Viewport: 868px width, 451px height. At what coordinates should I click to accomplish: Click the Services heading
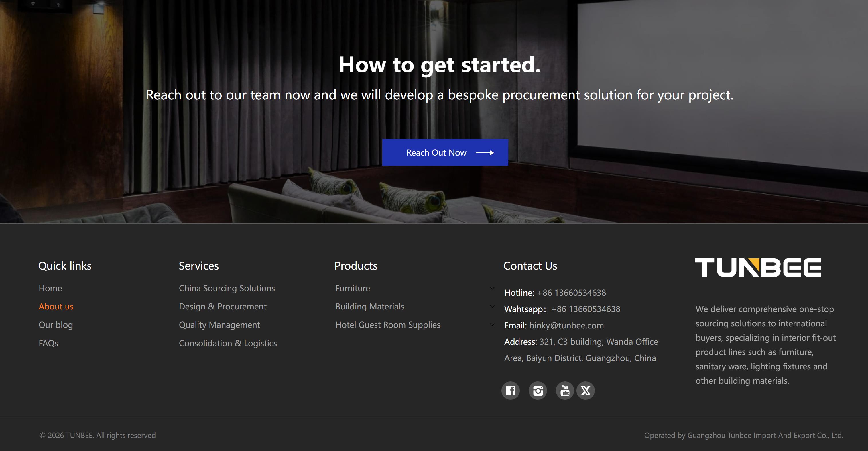pos(199,266)
